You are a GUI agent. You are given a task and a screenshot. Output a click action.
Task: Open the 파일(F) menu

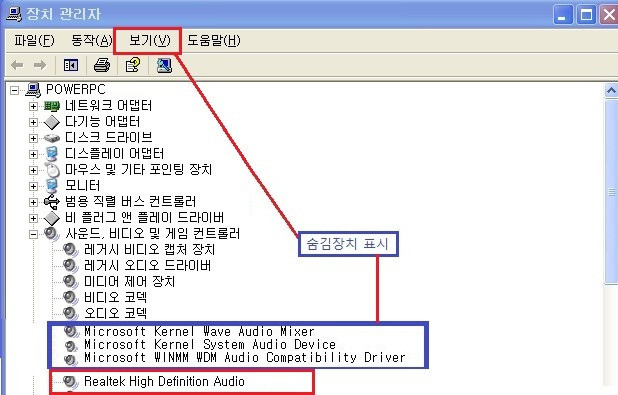tap(34, 40)
